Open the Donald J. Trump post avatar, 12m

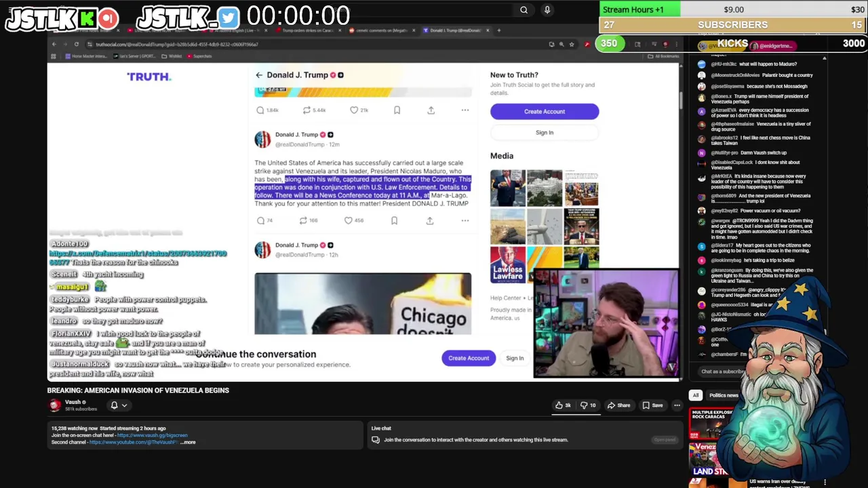pyautogui.click(x=262, y=140)
